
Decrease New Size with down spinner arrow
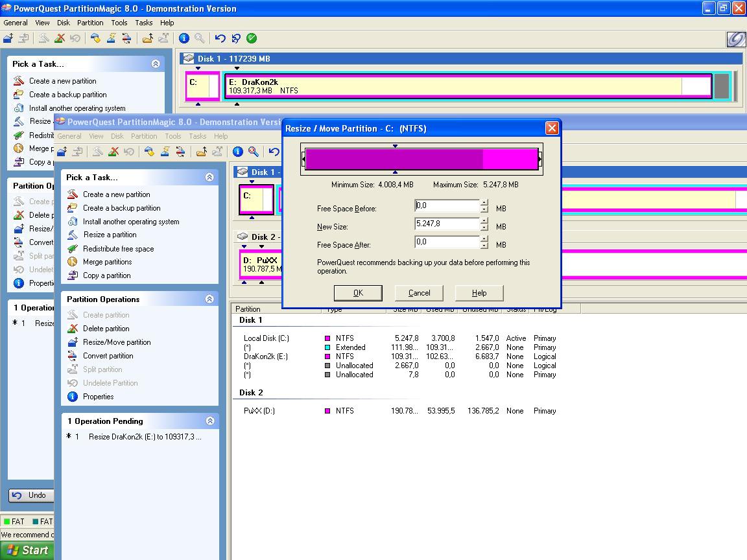(484, 227)
